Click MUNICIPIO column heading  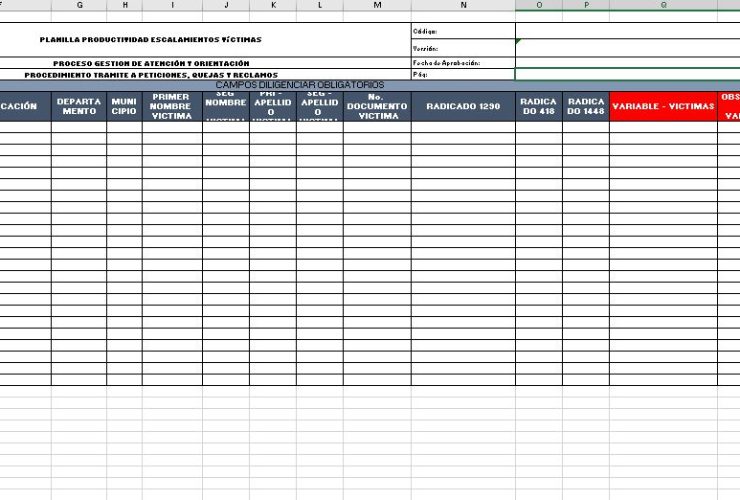(125, 107)
